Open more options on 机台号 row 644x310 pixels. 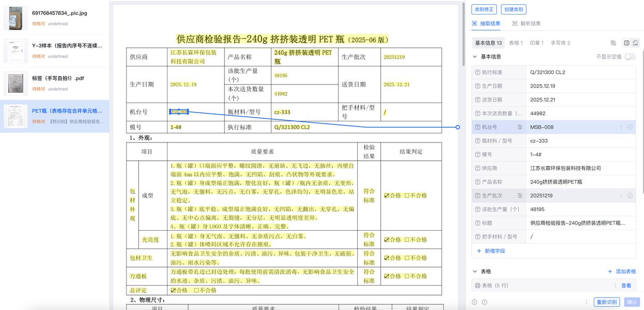point(621,127)
